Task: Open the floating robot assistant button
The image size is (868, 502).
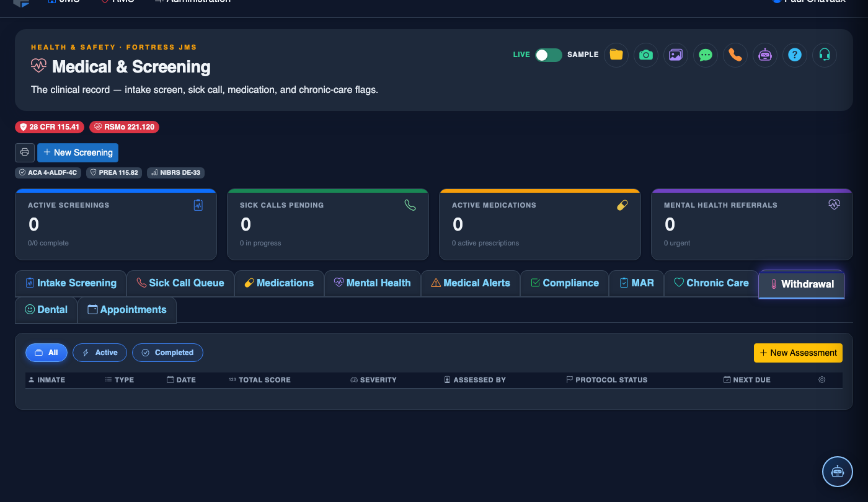Action: click(838, 472)
